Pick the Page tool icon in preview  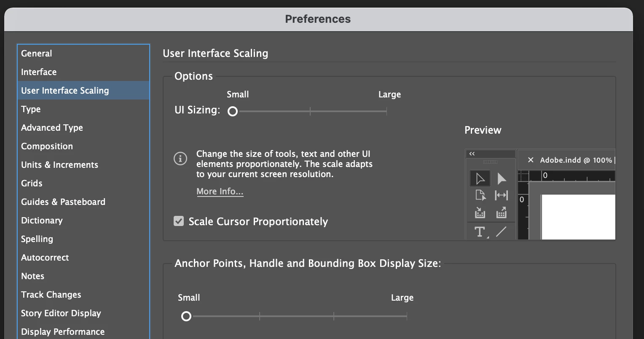tap(480, 195)
